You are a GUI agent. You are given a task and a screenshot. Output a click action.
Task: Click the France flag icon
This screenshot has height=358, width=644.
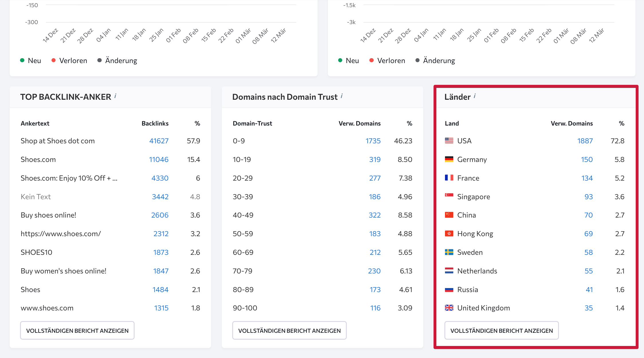[x=449, y=178]
